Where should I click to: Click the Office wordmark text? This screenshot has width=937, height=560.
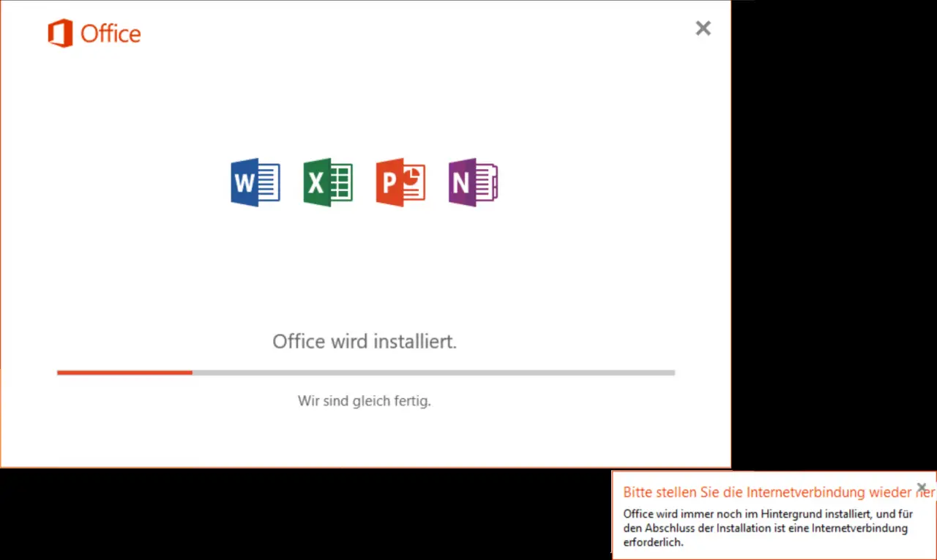point(111,34)
